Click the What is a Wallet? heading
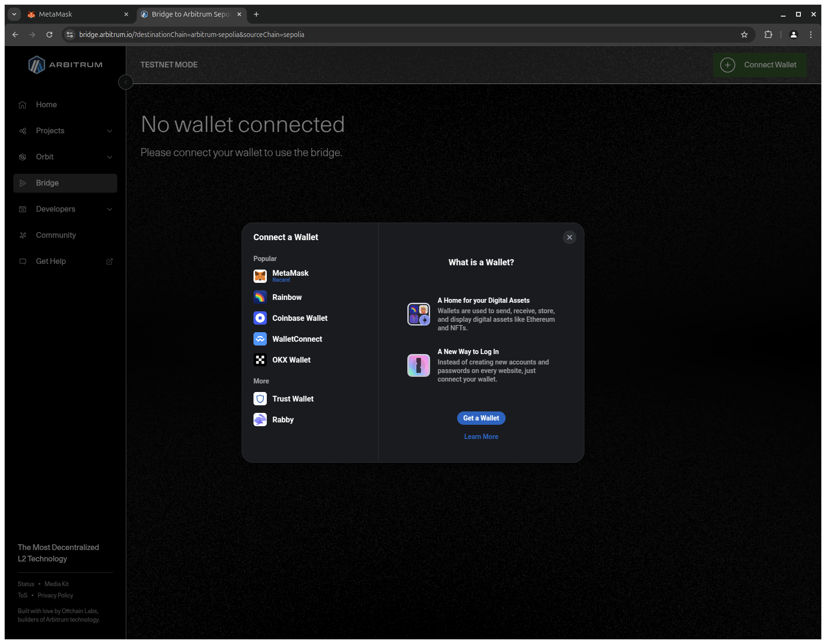This screenshot has width=826, height=644. pos(481,262)
